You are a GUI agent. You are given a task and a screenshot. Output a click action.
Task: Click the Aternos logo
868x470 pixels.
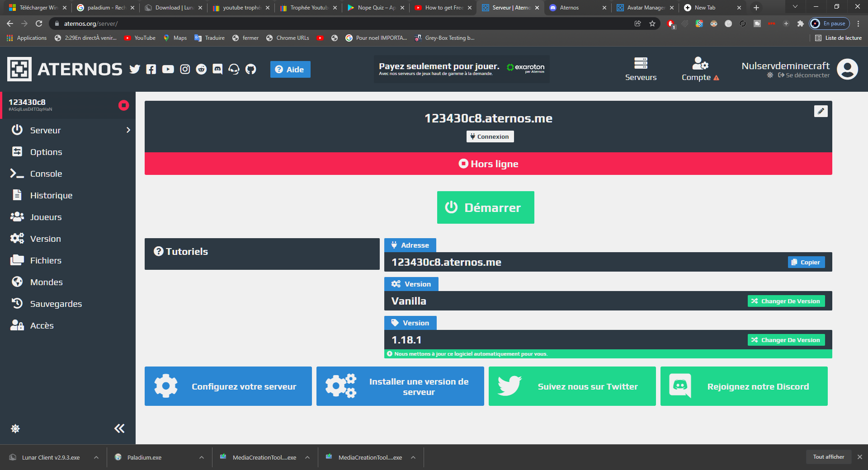[65, 69]
